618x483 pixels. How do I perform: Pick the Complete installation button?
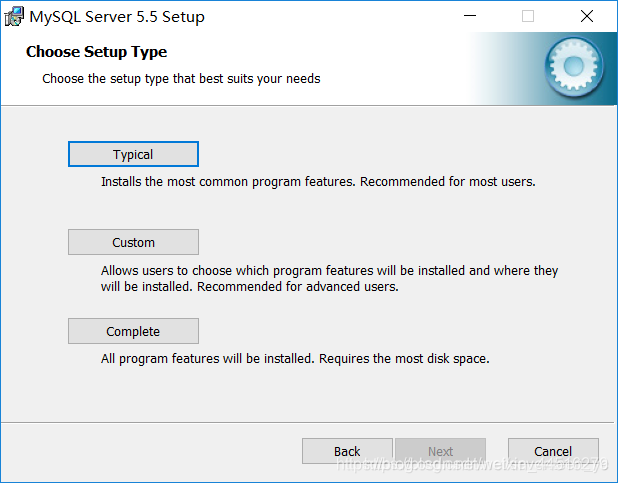tap(133, 331)
